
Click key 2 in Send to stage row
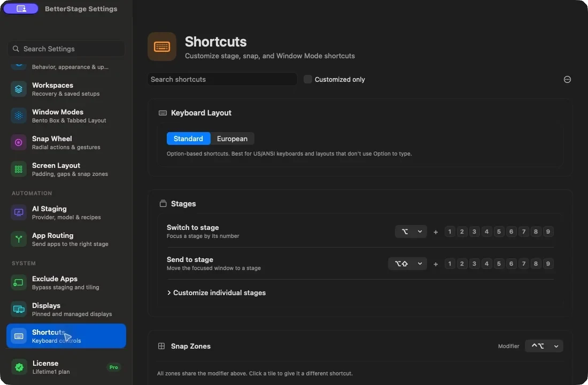click(462, 264)
